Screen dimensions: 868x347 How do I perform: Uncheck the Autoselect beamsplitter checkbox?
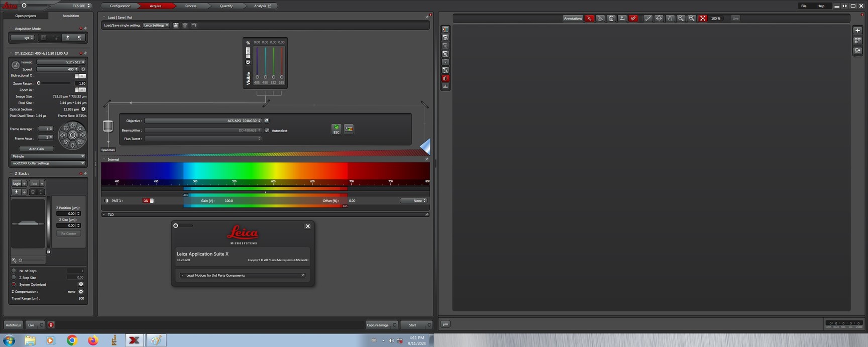267,131
